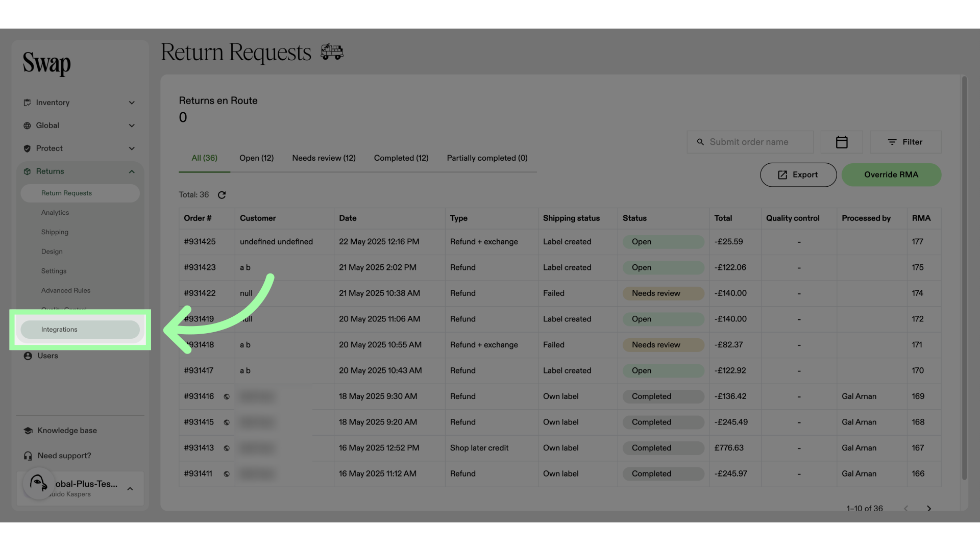Image resolution: width=980 pixels, height=551 pixels.
Task: Click the globe icon on order #931413
Action: click(227, 448)
